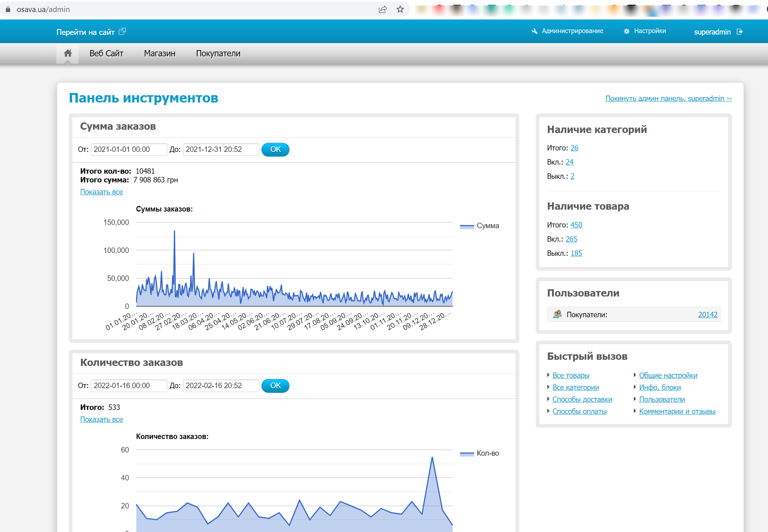768x532 pixels.
Task: Open the Покупатели navigation menu
Action: [218, 53]
